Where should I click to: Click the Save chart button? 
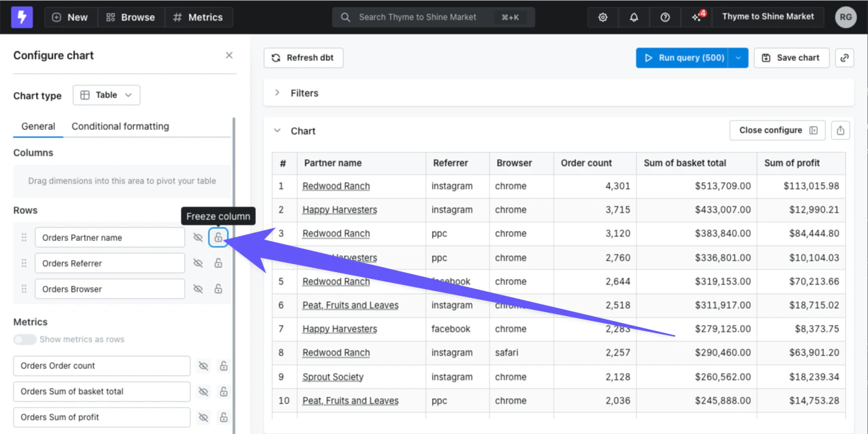[x=791, y=58]
